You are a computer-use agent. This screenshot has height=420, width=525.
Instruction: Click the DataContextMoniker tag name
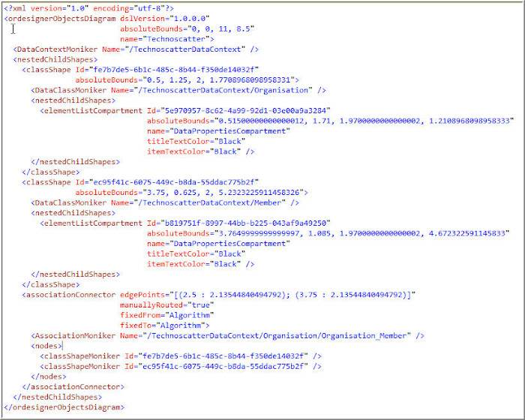click(57, 49)
